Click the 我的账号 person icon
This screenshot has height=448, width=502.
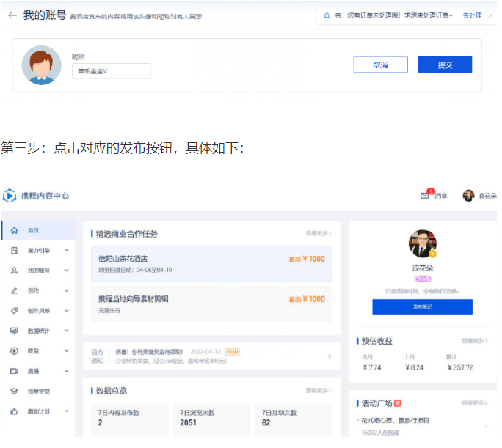[x=14, y=271]
